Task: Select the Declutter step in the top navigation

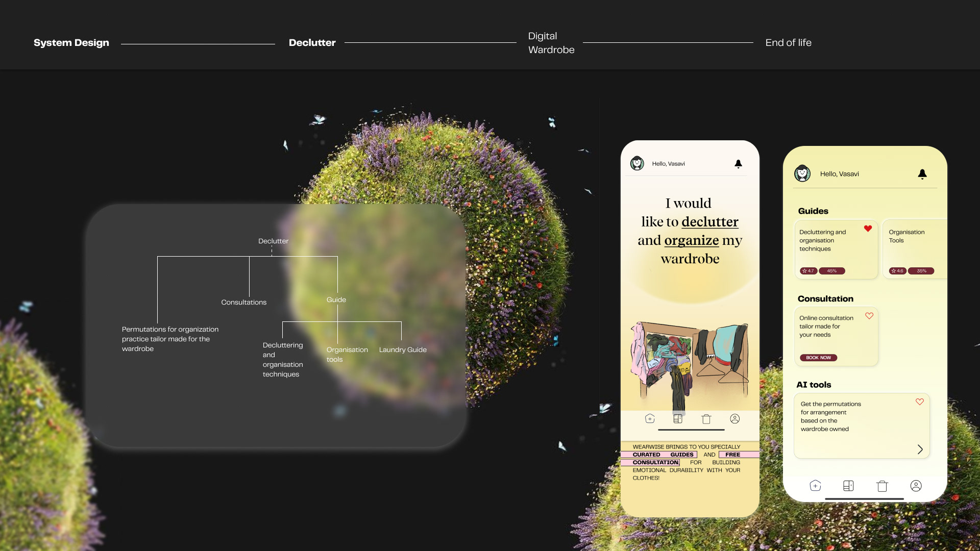Action: coord(312,43)
